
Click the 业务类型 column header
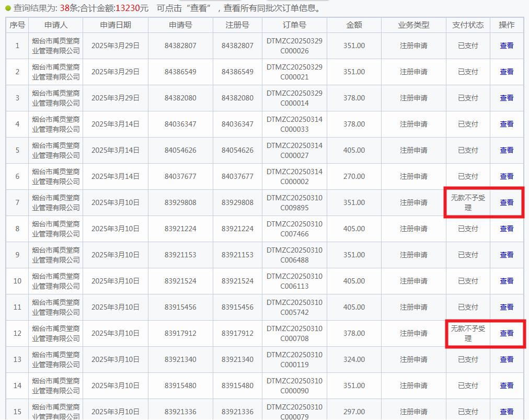click(413, 25)
